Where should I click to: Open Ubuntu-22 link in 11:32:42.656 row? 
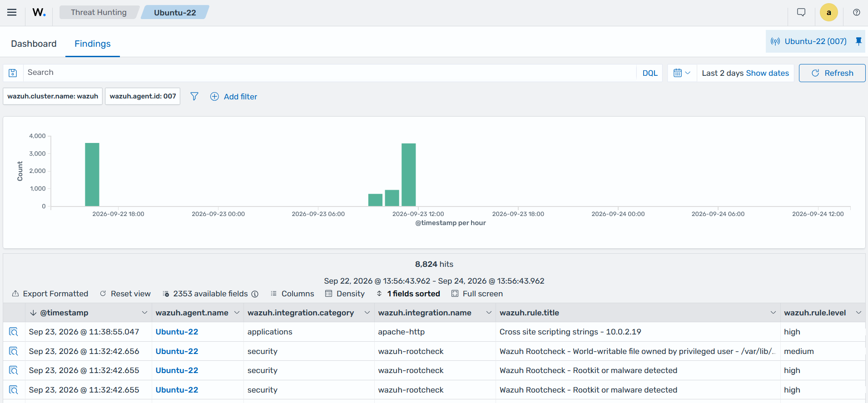pos(177,351)
